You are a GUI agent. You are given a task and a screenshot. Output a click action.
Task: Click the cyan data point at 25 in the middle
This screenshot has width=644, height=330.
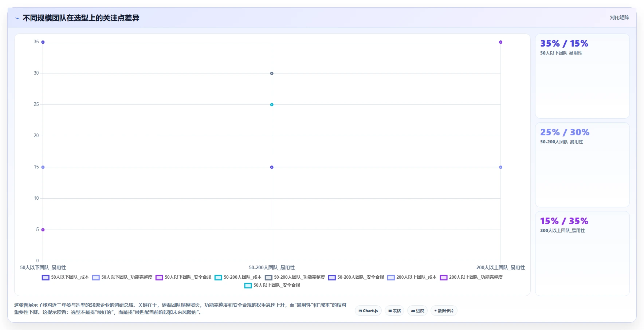pos(272,105)
